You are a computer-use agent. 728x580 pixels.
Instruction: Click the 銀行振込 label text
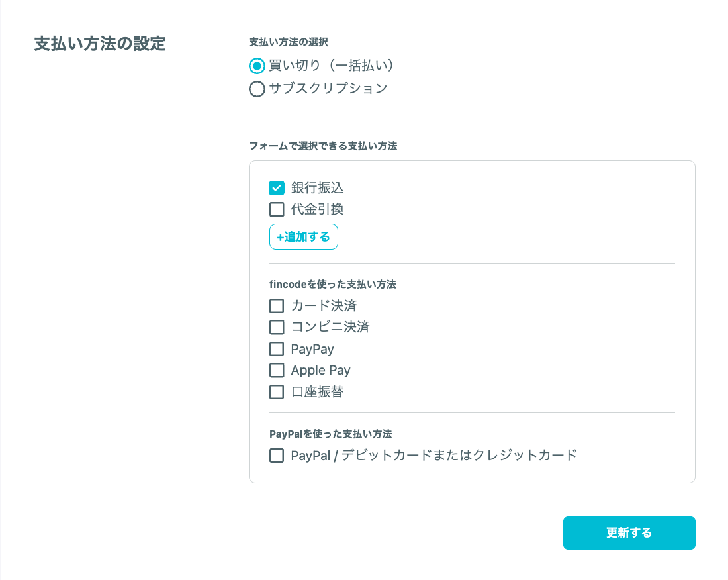pyautogui.click(x=317, y=188)
